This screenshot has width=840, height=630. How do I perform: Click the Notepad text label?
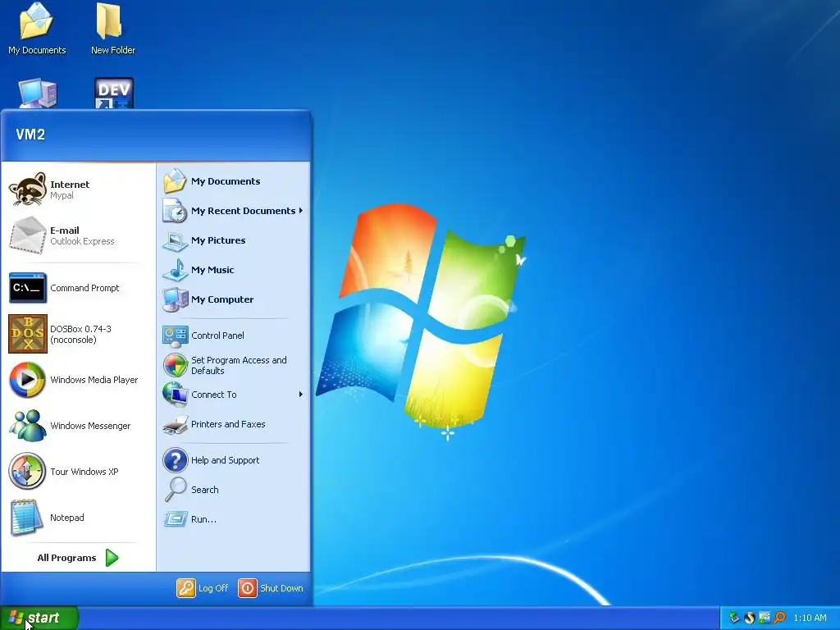tap(67, 518)
